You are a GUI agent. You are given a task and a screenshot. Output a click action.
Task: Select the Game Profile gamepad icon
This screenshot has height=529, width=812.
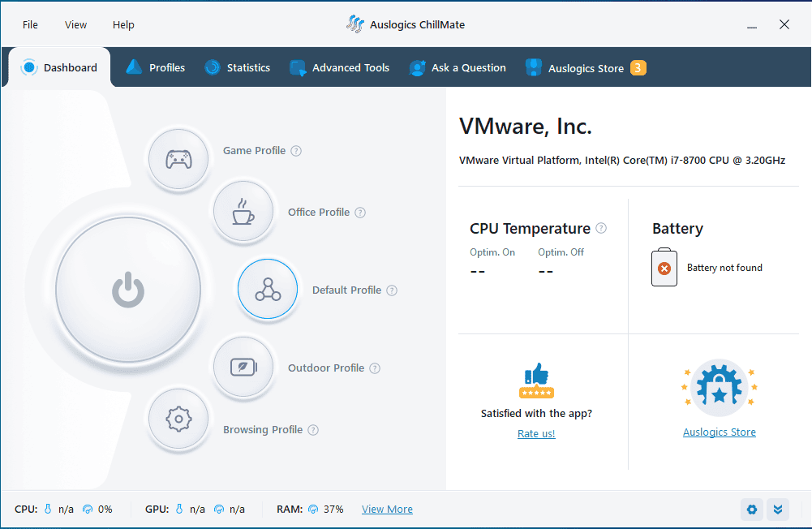(x=178, y=159)
